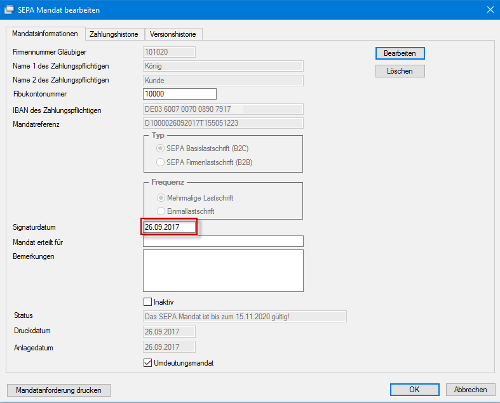The image size is (500, 403).
Task: Click the Signaturdatum date field
Action: [169, 227]
